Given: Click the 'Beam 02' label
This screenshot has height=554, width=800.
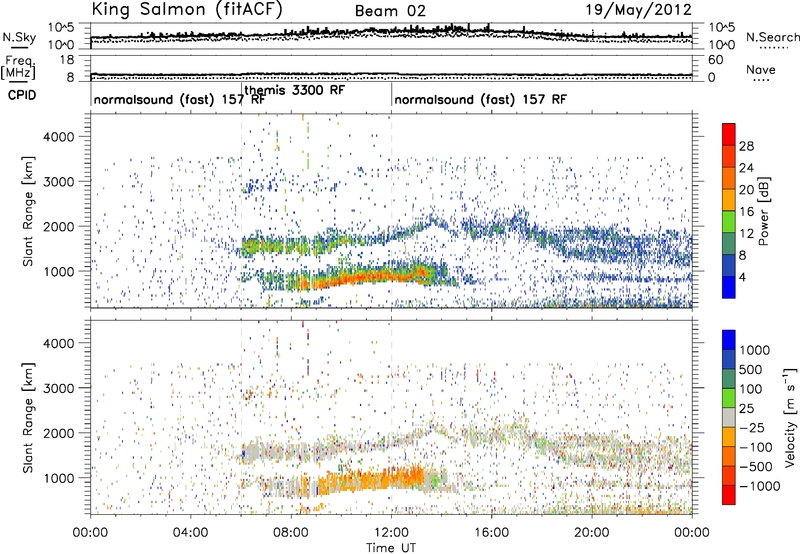Looking at the screenshot, I should 390,11.
